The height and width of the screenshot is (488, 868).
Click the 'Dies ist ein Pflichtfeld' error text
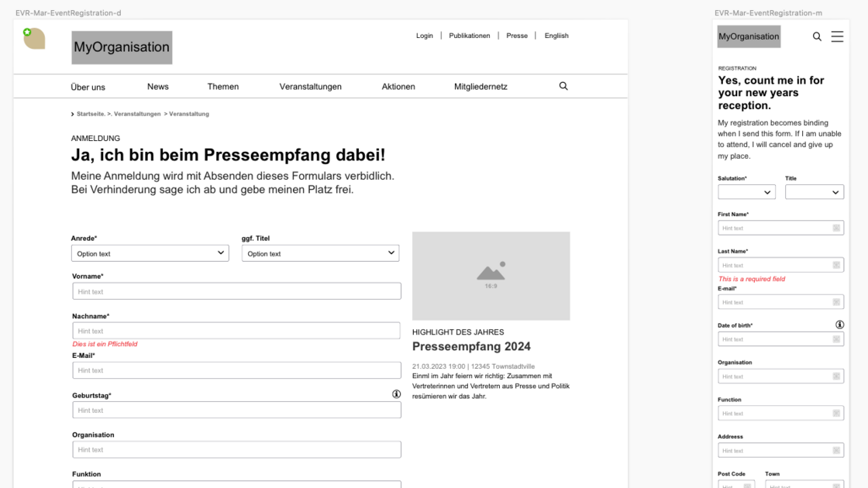105,344
